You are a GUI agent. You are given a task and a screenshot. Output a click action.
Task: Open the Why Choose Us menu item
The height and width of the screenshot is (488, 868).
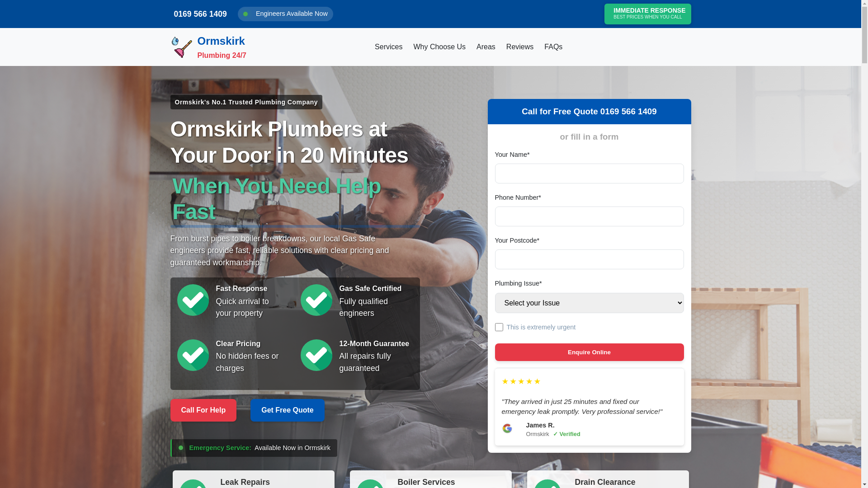tap(439, 47)
